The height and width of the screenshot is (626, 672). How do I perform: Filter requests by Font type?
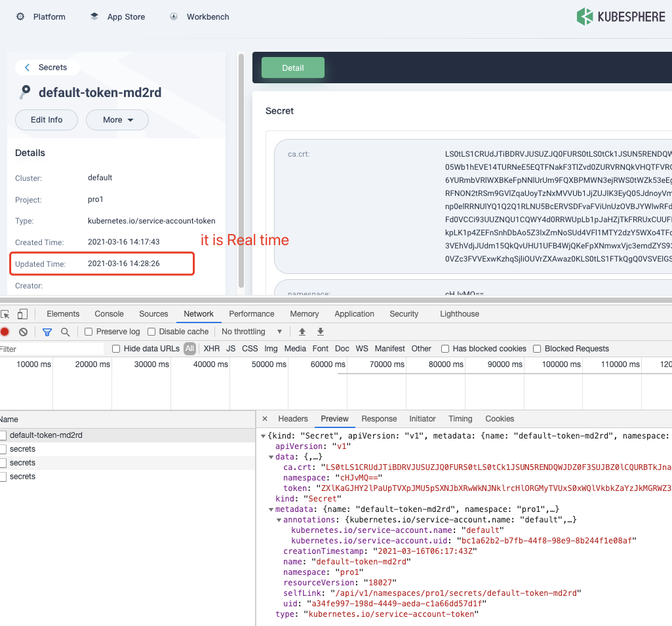pos(320,349)
